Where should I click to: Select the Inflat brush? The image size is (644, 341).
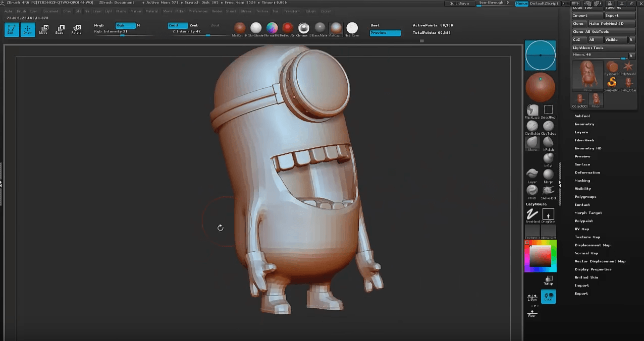tap(548, 159)
